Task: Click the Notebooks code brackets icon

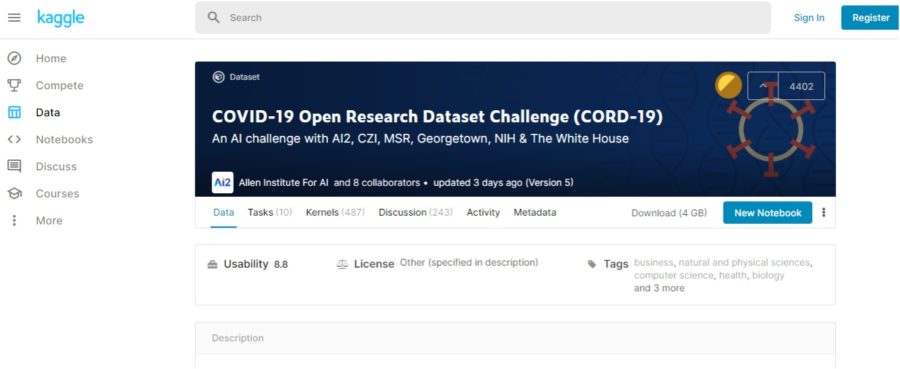Action: pos(14,139)
